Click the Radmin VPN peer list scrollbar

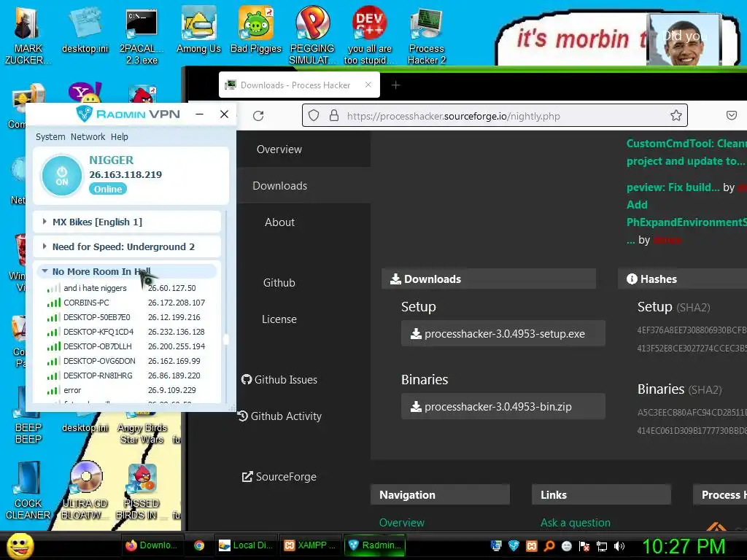[x=226, y=339]
